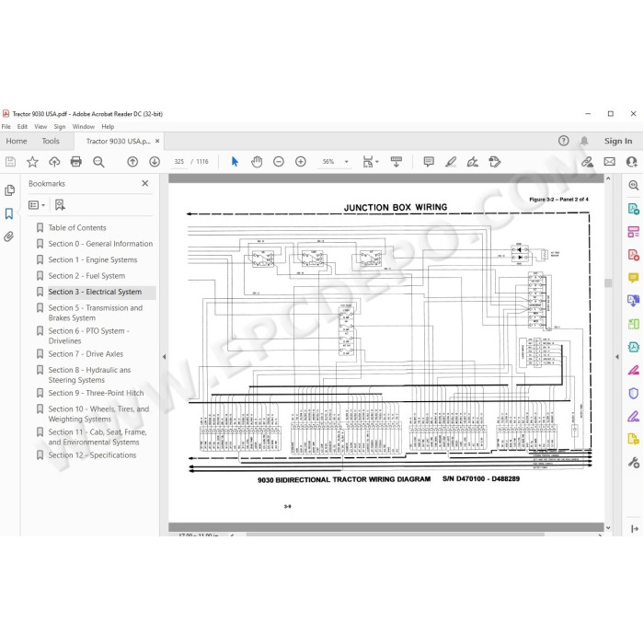Viewport: 644px width, 644px height.
Task: Open the Help menu
Action: 108,127
